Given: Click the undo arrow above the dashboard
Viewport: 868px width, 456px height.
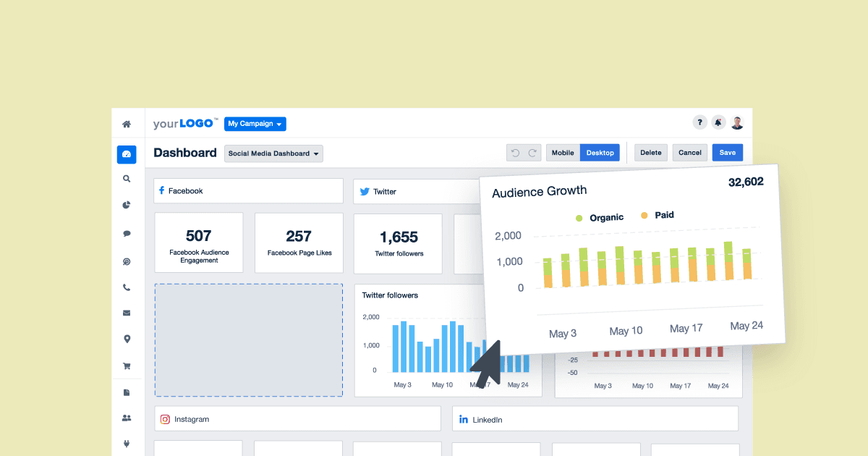Looking at the screenshot, I should pyautogui.click(x=515, y=152).
